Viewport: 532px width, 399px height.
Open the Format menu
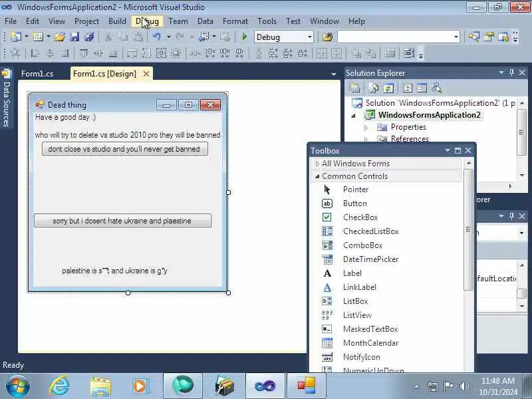(x=235, y=21)
